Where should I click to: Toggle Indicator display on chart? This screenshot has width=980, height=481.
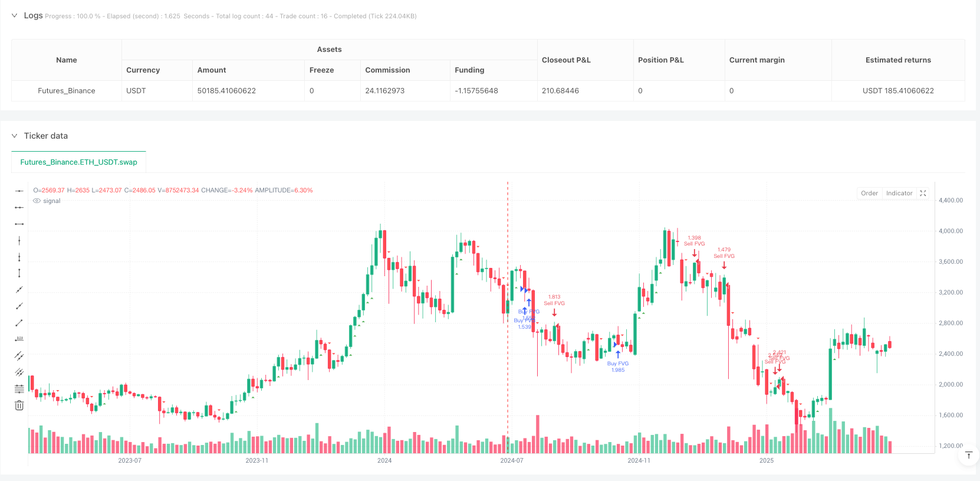[x=899, y=193]
